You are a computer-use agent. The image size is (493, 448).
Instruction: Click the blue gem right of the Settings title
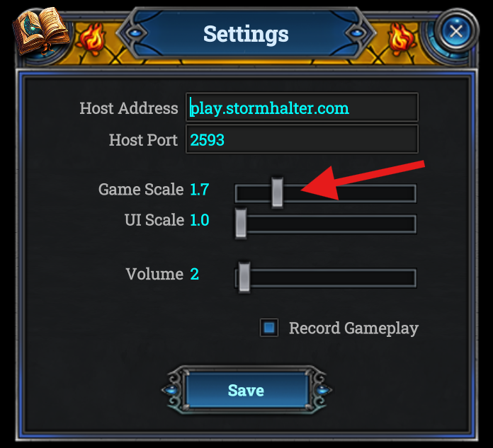pyautogui.click(x=356, y=33)
